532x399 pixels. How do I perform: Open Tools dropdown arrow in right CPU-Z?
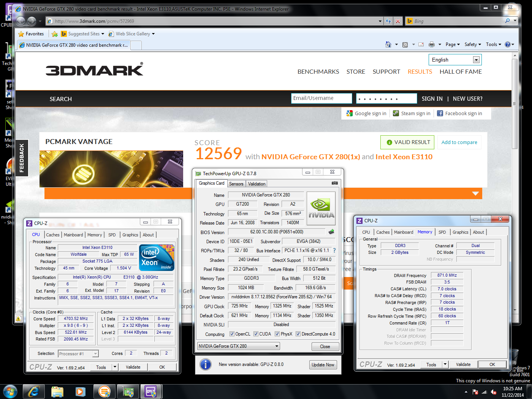point(445,364)
